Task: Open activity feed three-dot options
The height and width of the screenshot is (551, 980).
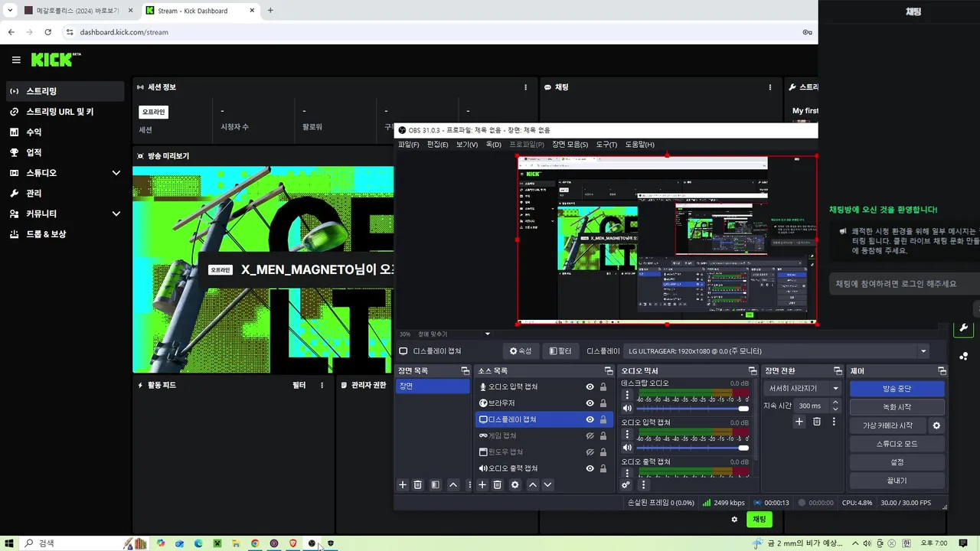Action: click(322, 385)
